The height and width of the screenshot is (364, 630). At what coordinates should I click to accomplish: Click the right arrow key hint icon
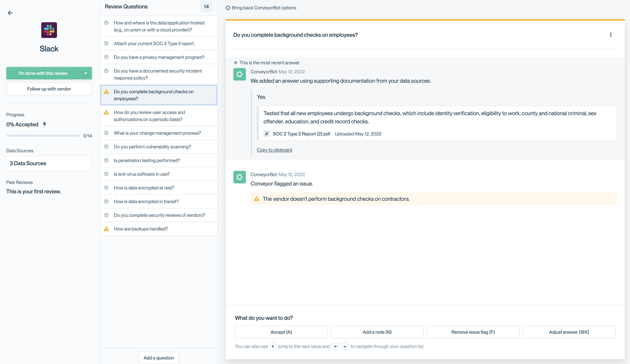pos(273,346)
